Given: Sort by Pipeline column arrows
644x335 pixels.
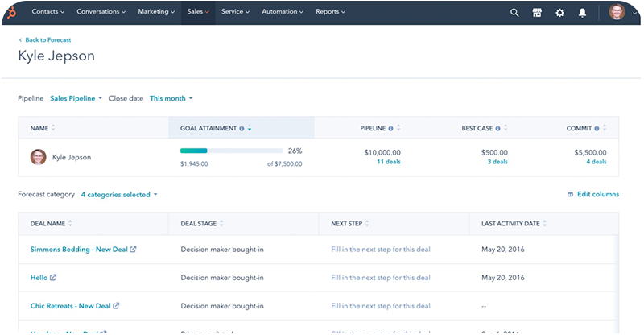Looking at the screenshot, I should point(398,128).
